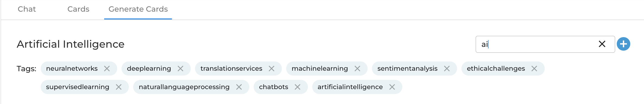The image size is (644, 104).
Task: Delete the supervisedlearning tag
Action: tap(119, 87)
